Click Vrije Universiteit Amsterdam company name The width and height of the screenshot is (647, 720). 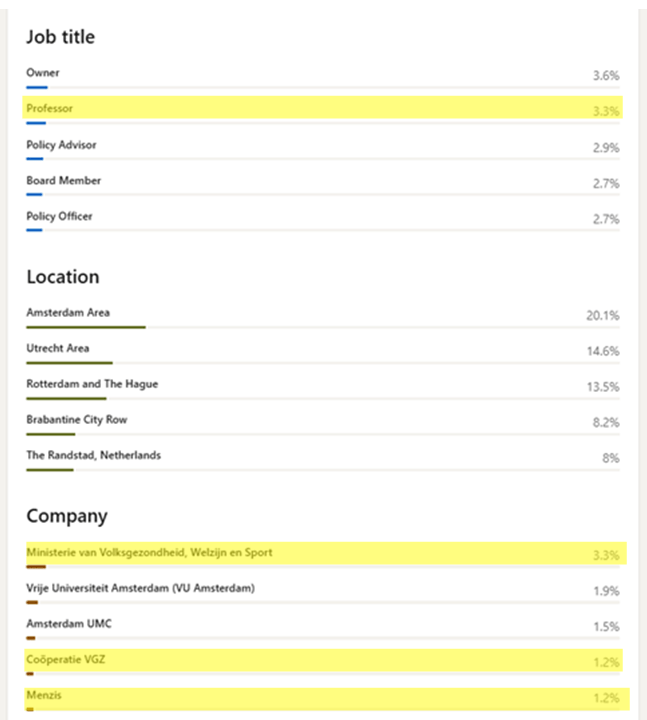(x=140, y=588)
